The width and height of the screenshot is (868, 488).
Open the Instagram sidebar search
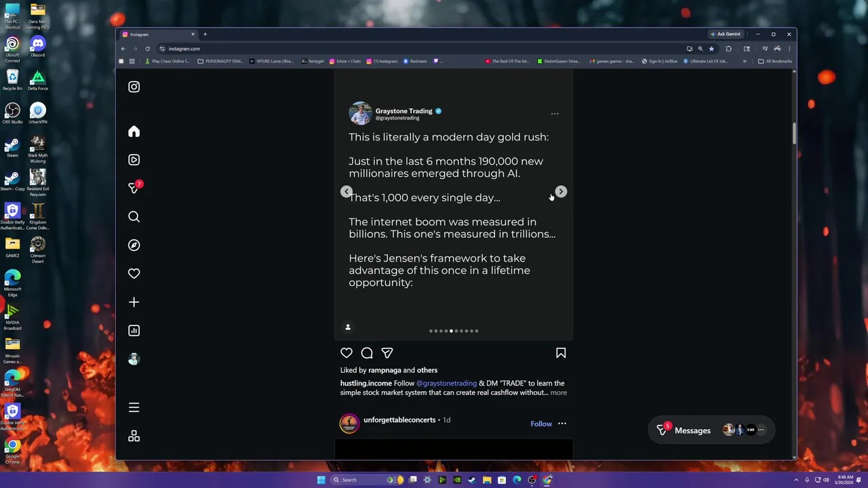coord(134,217)
